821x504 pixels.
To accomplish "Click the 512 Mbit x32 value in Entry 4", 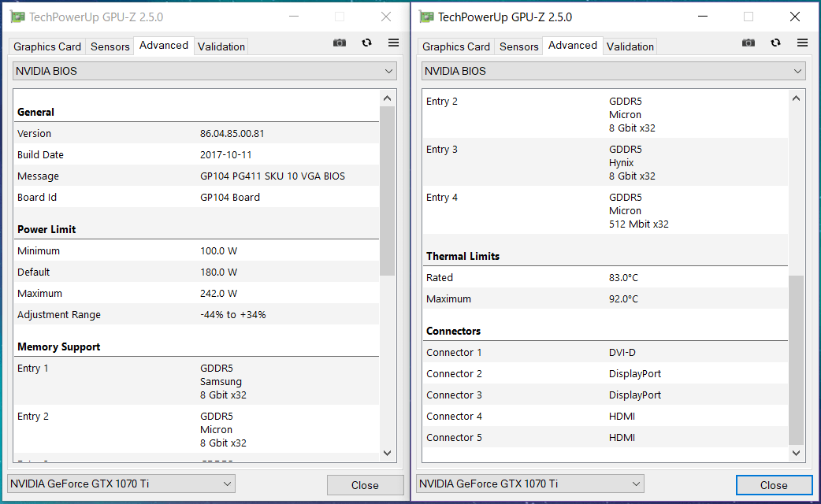I will coord(639,224).
